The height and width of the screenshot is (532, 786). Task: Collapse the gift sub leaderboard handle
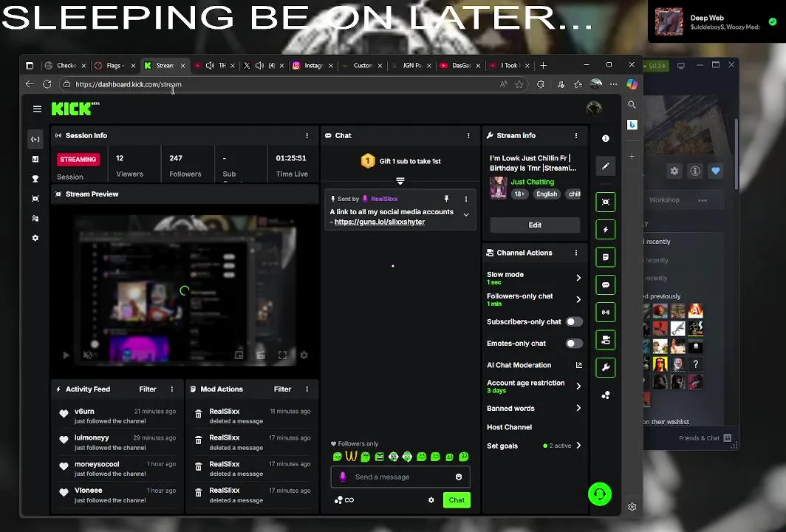coord(400,180)
